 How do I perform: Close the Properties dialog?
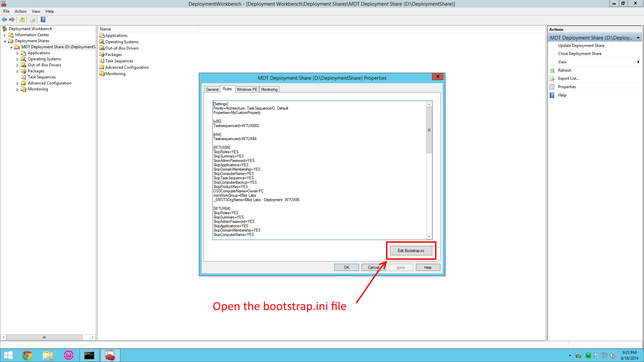(438, 77)
